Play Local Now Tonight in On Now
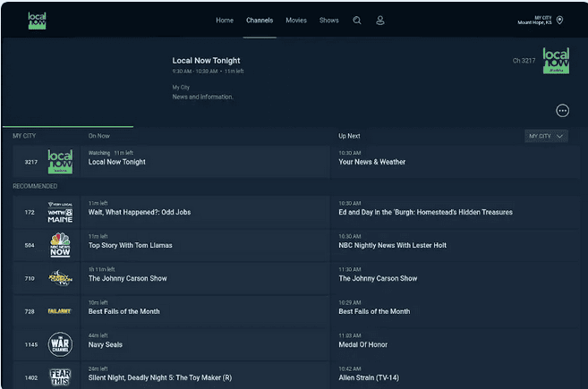588x389 pixels. 205,162
